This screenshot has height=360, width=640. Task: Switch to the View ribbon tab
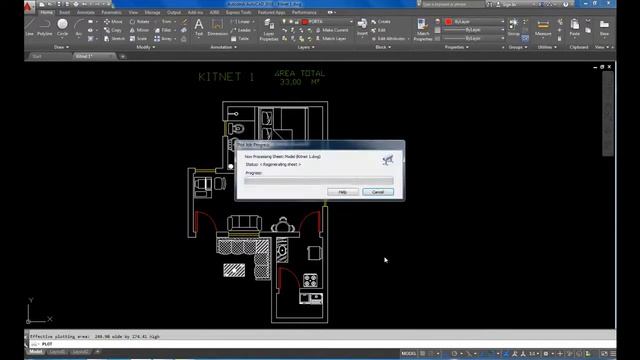[133, 13]
